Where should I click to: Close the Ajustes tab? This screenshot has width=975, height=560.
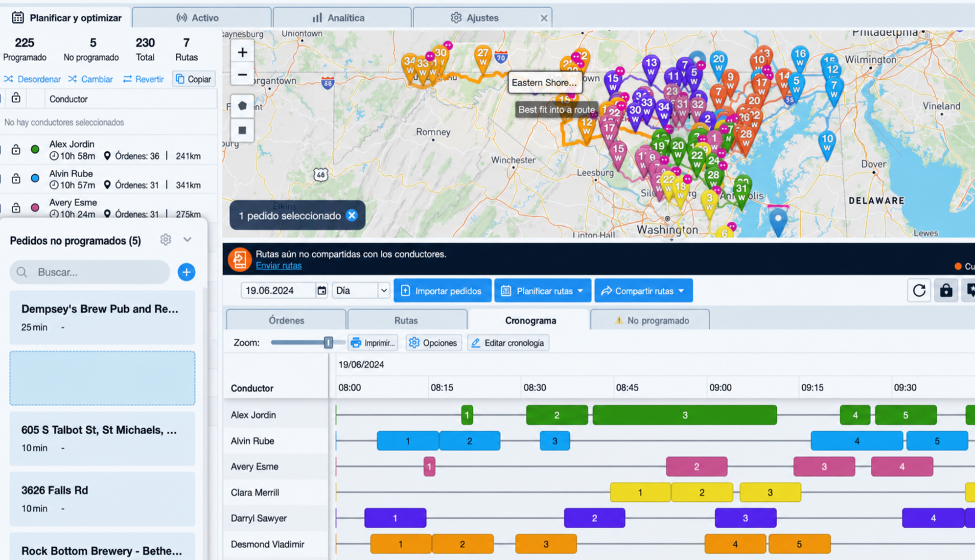[544, 18]
